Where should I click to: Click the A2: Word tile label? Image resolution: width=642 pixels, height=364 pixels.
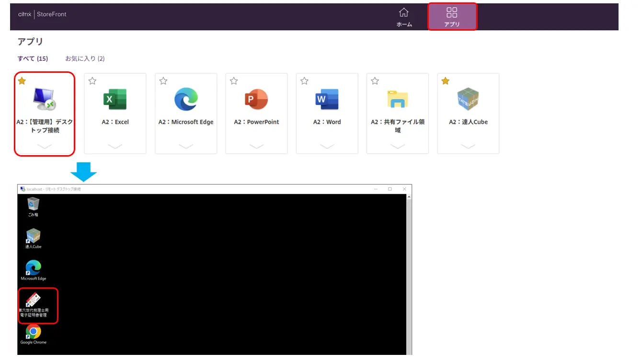[327, 122]
